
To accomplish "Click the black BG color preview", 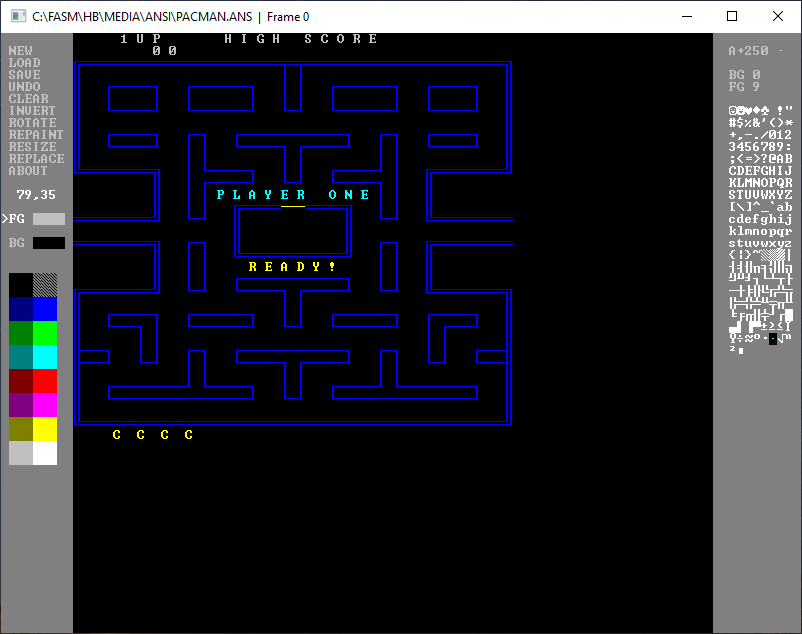I will (x=49, y=243).
